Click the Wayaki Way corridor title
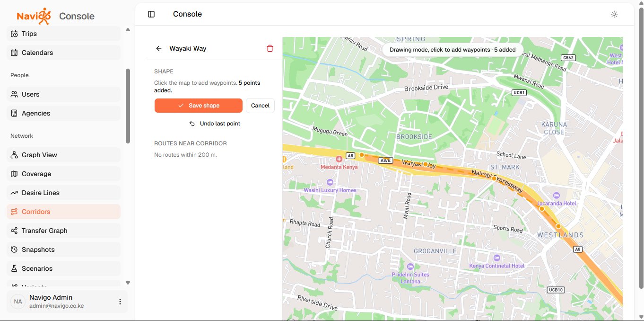Image resolution: width=644 pixels, height=321 pixels. tap(188, 48)
